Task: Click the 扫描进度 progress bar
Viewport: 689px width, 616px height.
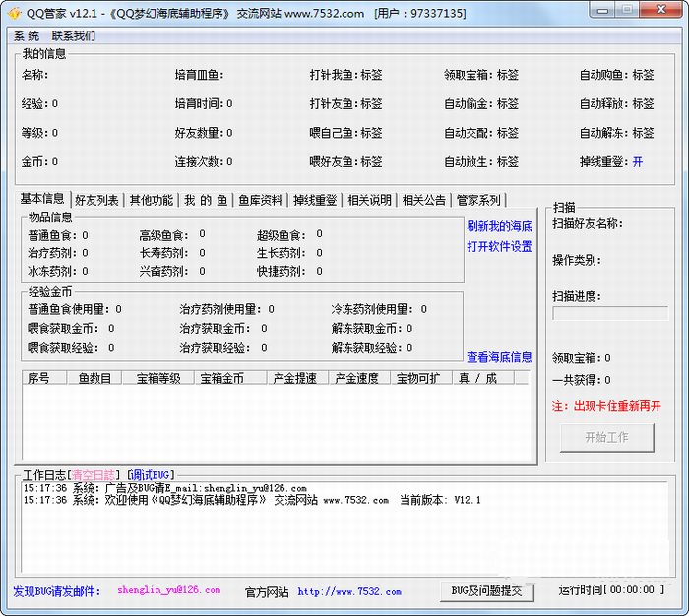Action: click(x=610, y=313)
